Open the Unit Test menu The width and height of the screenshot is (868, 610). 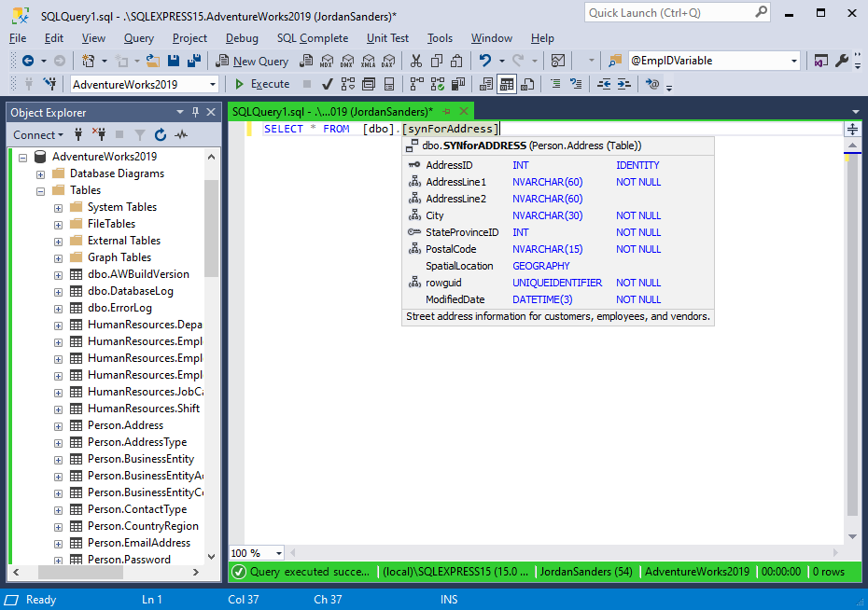click(x=387, y=38)
